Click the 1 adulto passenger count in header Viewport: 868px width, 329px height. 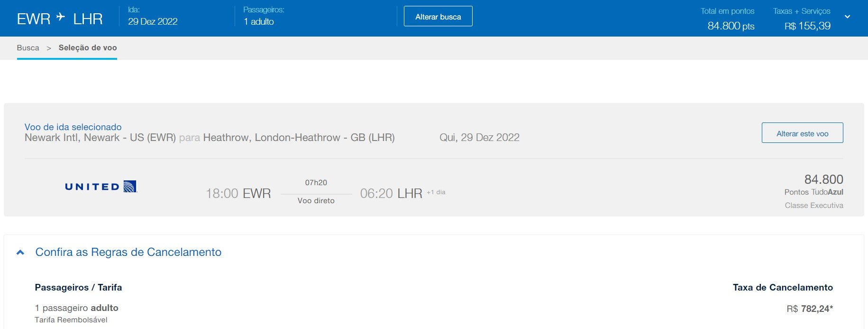click(259, 22)
